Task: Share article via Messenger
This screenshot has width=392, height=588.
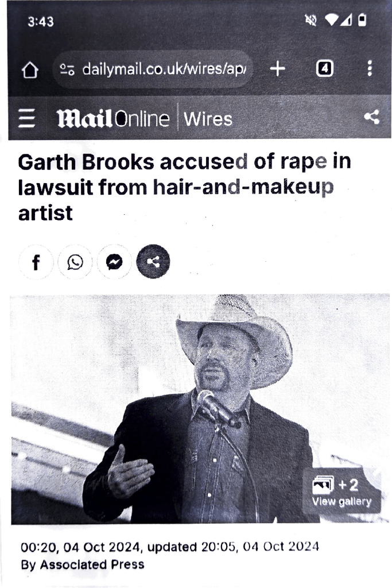Action: click(x=114, y=262)
